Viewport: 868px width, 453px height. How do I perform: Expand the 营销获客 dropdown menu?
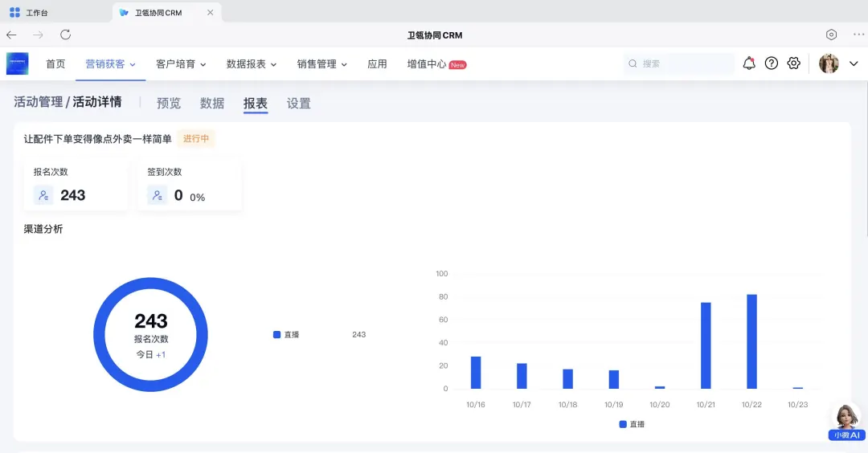[111, 64]
